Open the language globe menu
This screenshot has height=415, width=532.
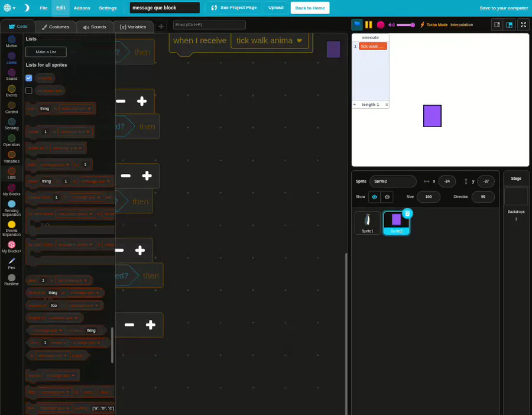click(9, 8)
